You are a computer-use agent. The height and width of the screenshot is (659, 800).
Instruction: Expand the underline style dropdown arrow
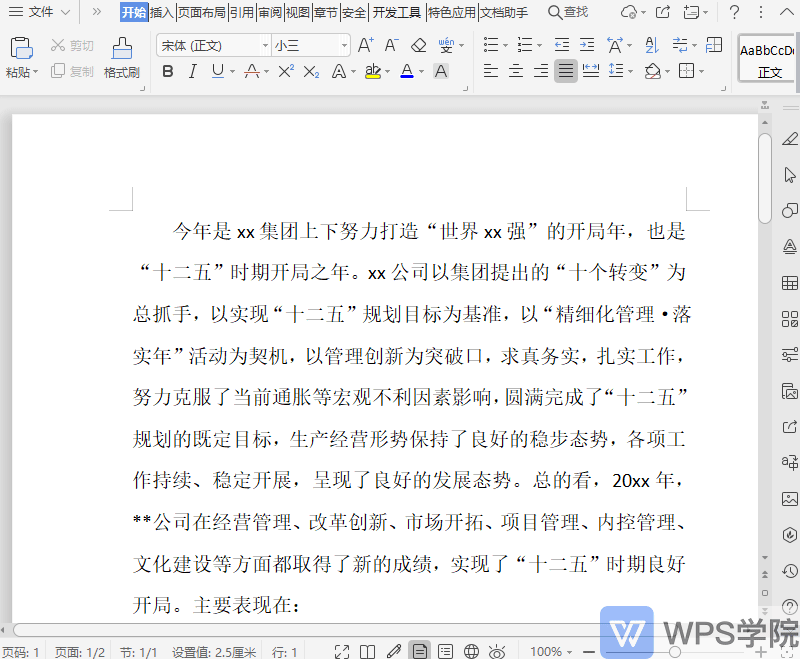pyautogui.click(x=232, y=71)
